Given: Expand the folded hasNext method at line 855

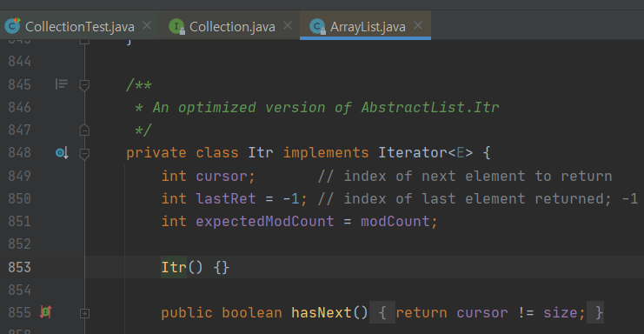Looking at the screenshot, I should 84,313.
